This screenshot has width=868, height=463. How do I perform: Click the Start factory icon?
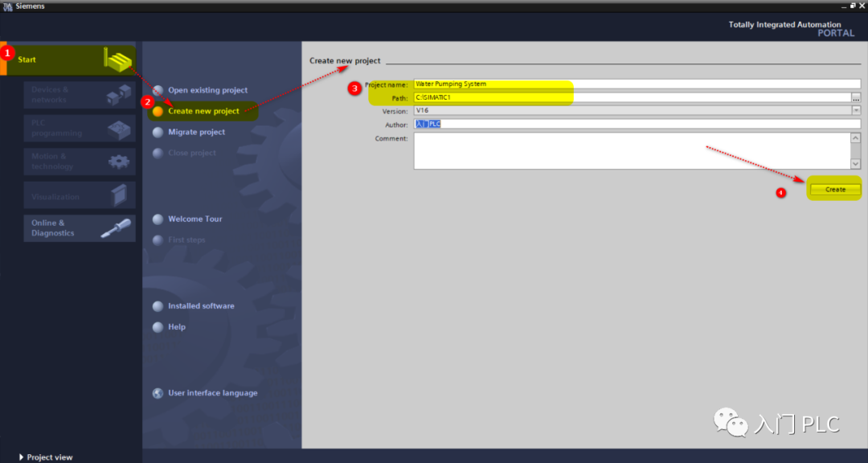point(119,59)
